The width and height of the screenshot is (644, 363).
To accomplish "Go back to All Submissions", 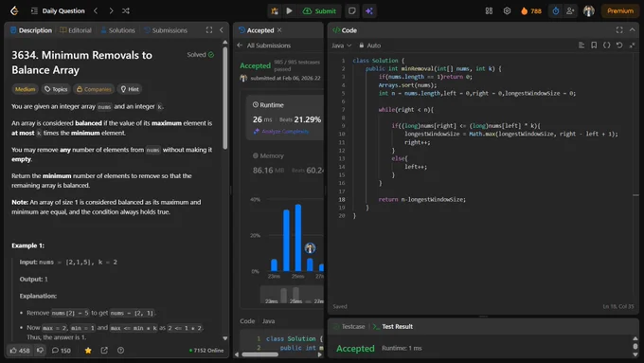I will coord(264,45).
